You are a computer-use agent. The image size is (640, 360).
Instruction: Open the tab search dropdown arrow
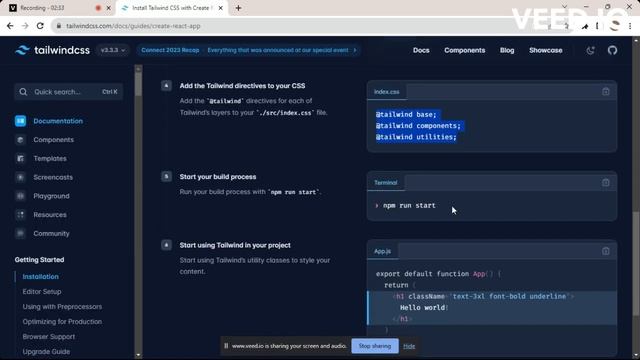tap(564, 7)
